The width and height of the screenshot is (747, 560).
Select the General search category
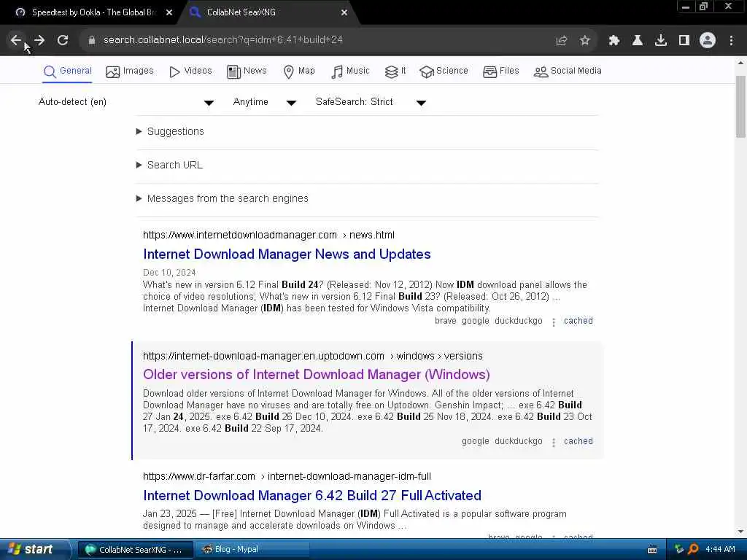[67, 71]
